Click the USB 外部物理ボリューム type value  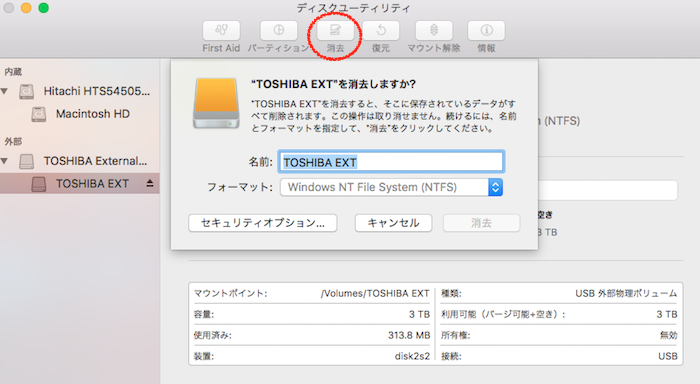(x=626, y=293)
